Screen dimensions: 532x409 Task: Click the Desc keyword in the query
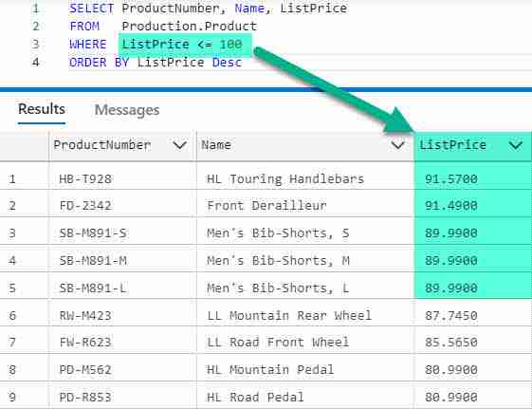tap(227, 63)
